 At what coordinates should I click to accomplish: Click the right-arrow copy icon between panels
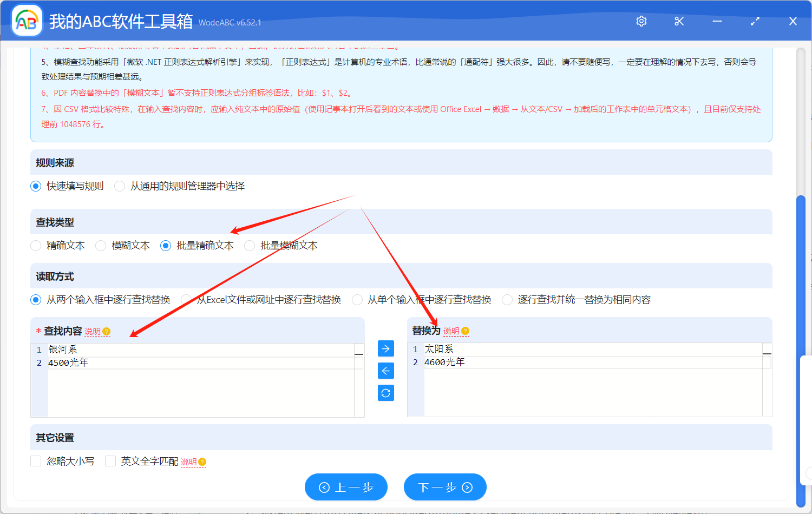pyautogui.click(x=385, y=348)
